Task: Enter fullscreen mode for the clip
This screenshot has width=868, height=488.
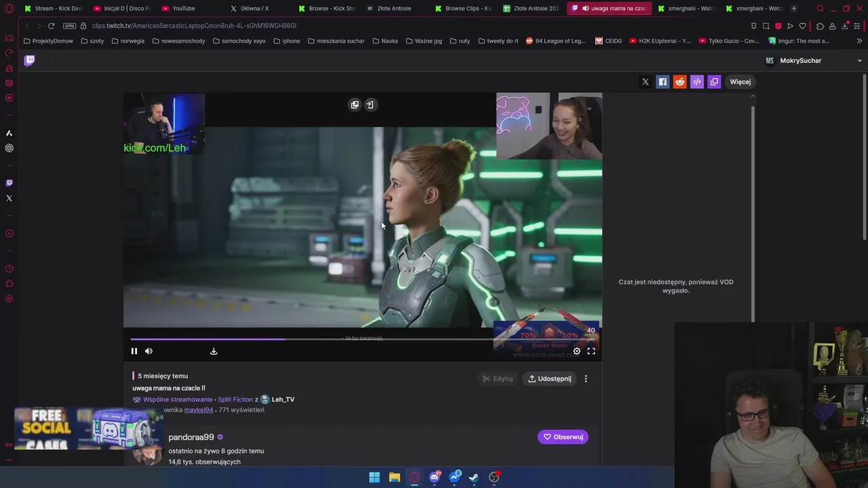Action: pyautogui.click(x=591, y=351)
